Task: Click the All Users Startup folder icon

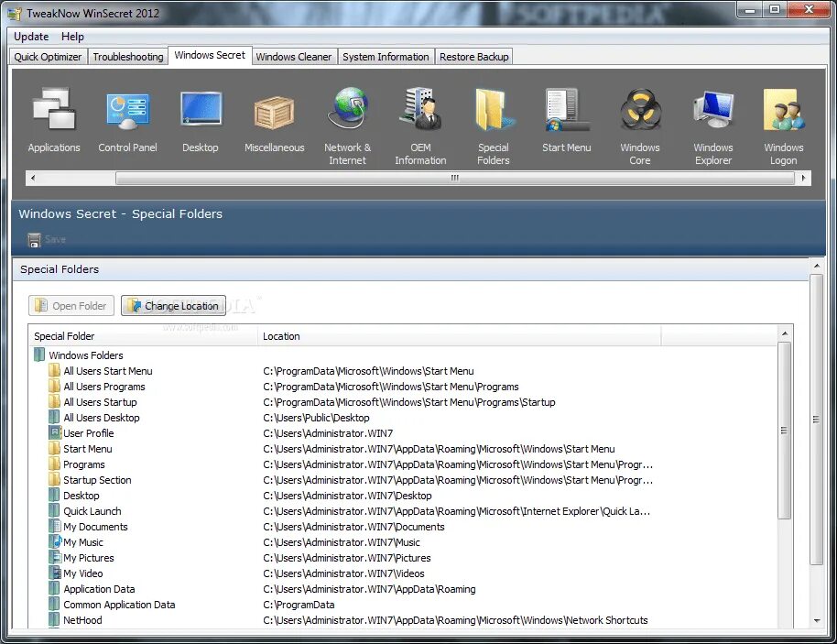Action: pyautogui.click(x=54, y=401)
